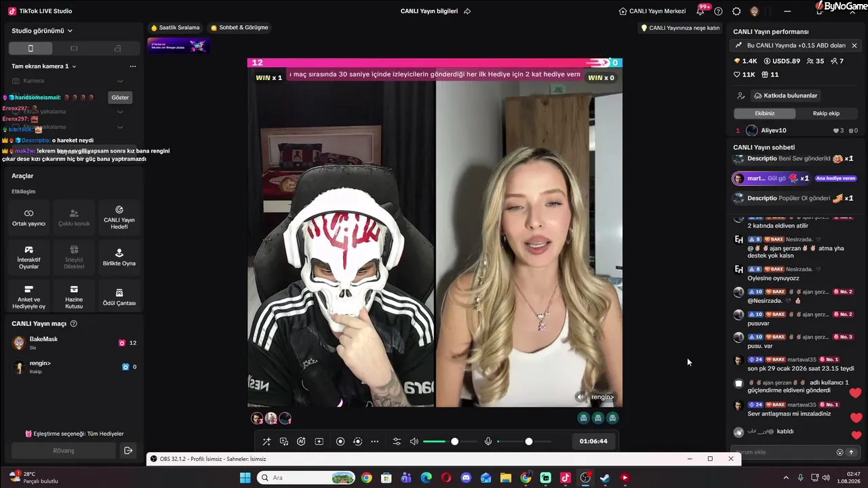
Task: Open Steam from the taskbar
Action: point(605,478)
